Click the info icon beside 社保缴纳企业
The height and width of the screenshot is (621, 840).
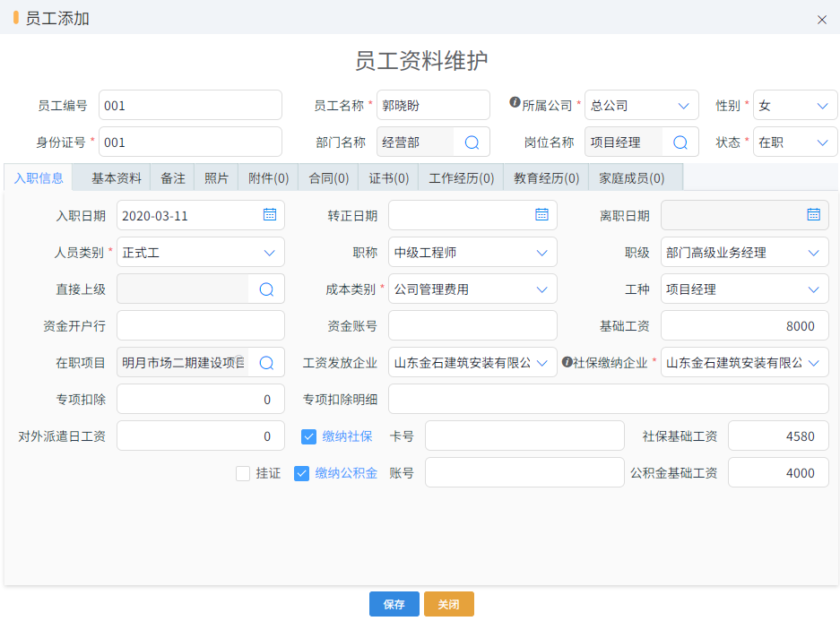(x=567, y=362)
